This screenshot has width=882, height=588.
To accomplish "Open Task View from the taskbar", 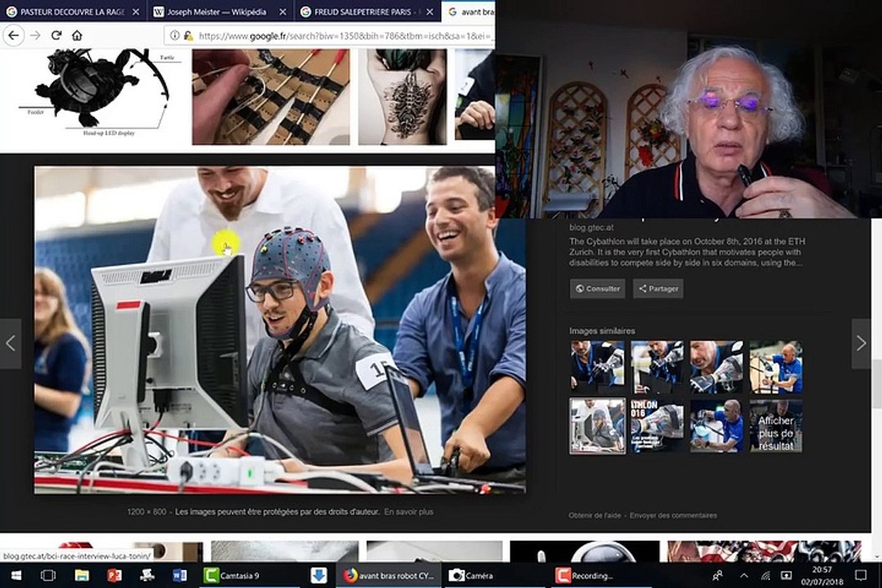I will (x=48, y=576).
